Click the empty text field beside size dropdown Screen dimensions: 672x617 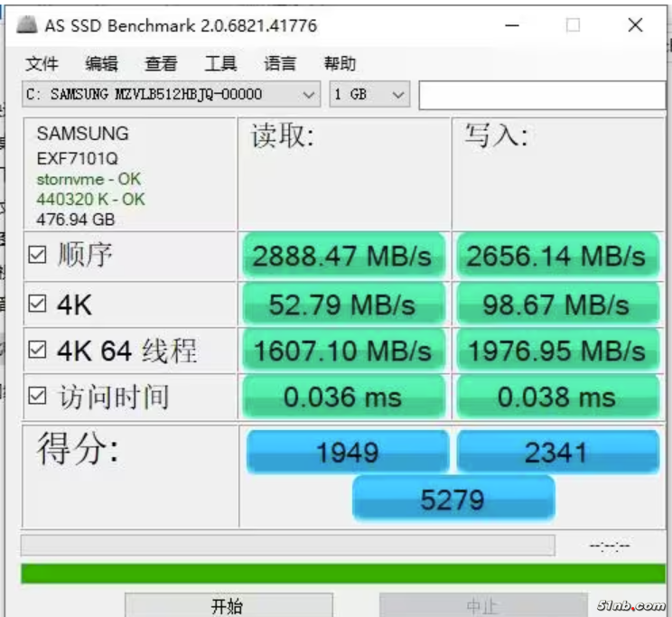pos(540,94)
